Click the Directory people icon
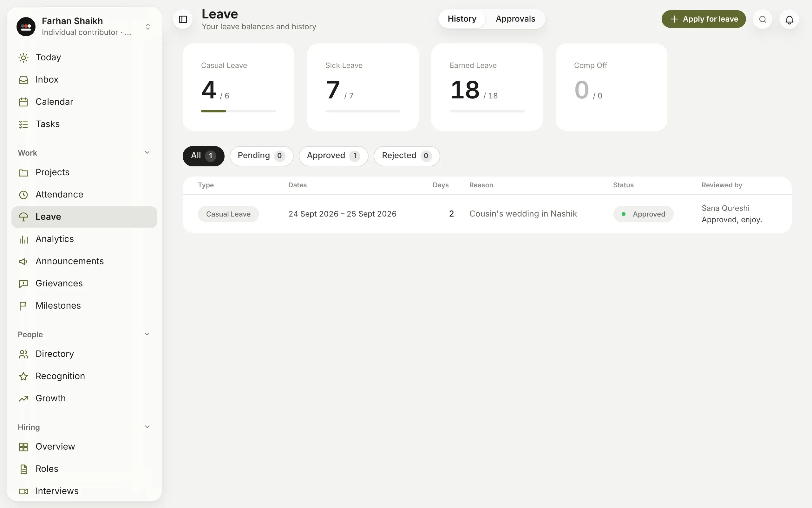 [23, 354]
